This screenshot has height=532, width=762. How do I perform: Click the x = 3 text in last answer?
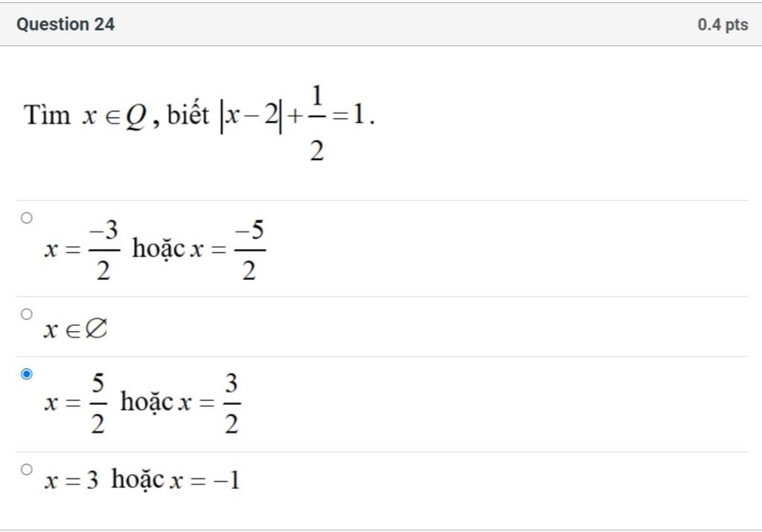[x=71, y=480]
